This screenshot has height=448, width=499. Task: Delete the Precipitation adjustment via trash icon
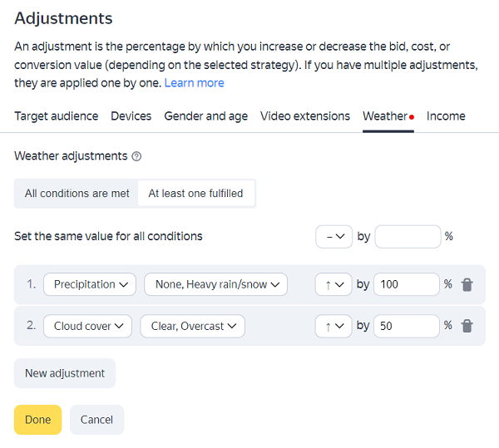pos(467,284)
